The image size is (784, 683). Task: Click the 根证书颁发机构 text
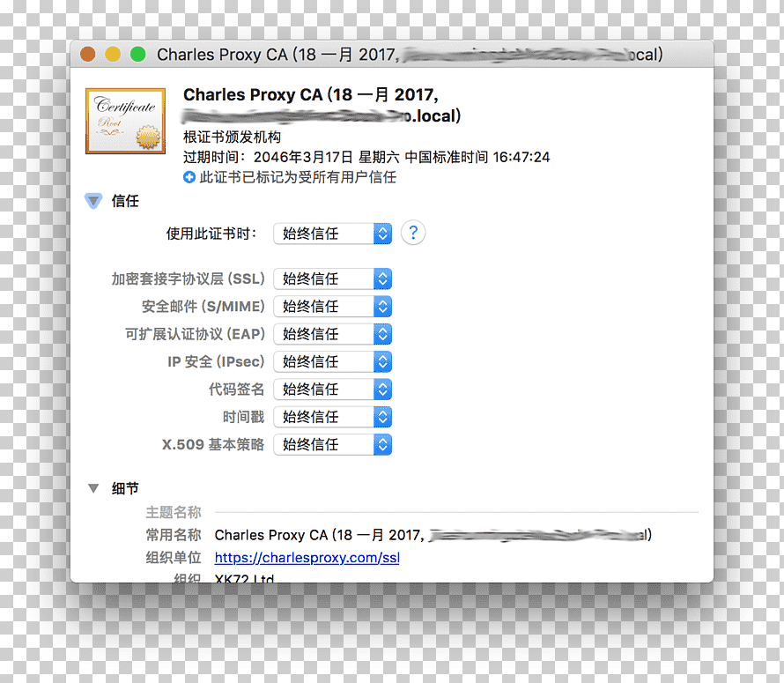coord(232,137)
